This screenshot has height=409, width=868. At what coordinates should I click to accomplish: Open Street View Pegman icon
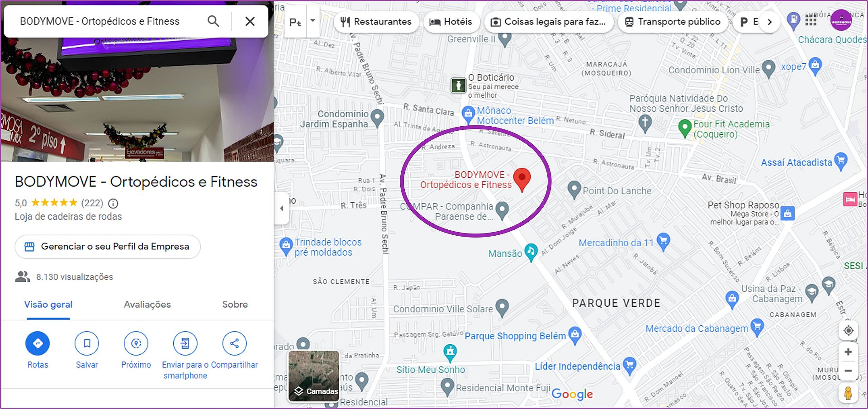pos(848,393)
